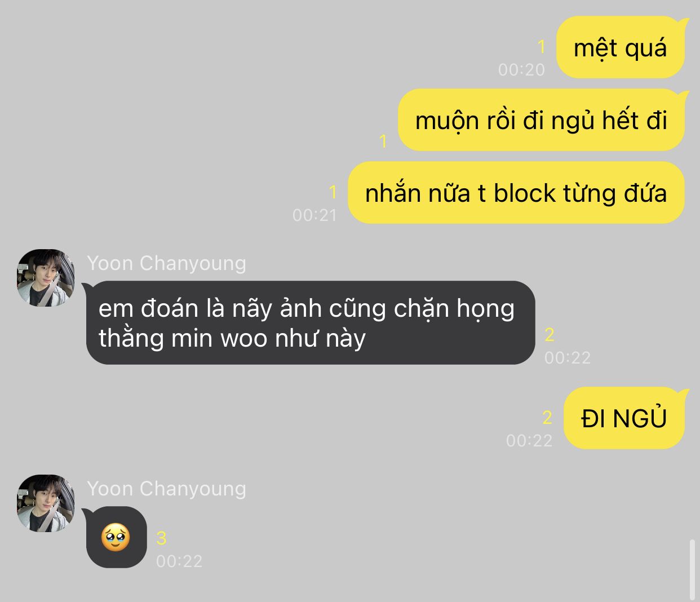
Task: Select the 'muộn rồi đi ngủ hết đi' bubble
Action: [541, 120]
